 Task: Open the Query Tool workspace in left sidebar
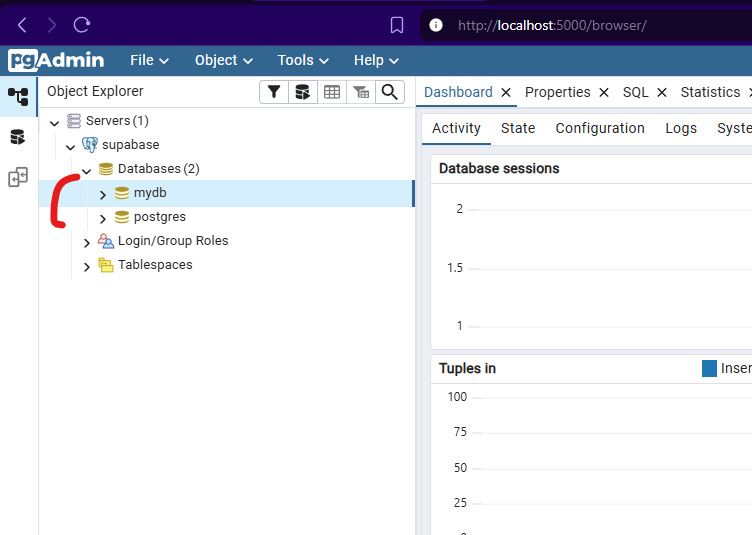(18, 137)
